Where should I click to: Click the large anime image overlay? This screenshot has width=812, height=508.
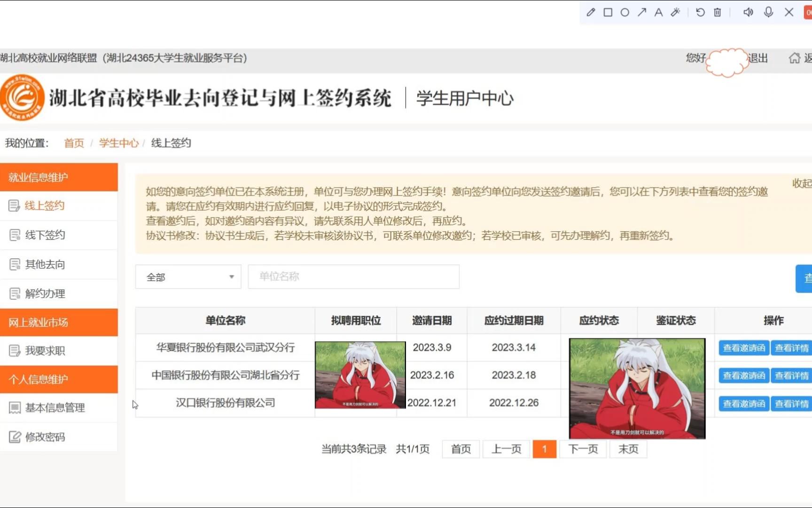(x=637, y=389)
